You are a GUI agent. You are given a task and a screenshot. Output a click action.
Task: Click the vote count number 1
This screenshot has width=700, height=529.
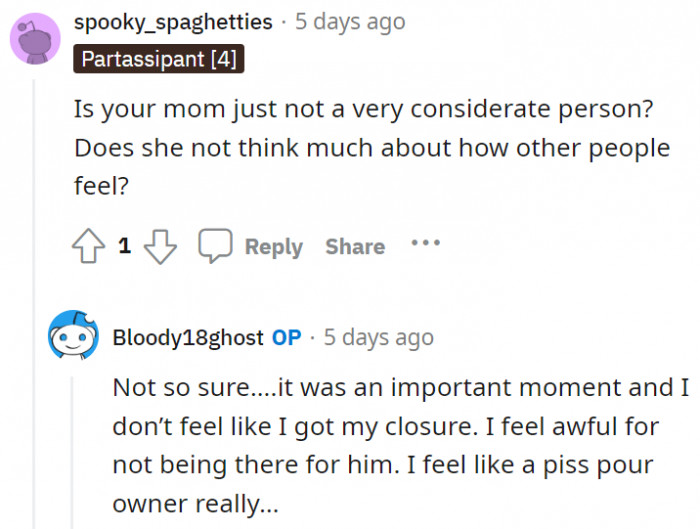125,246
